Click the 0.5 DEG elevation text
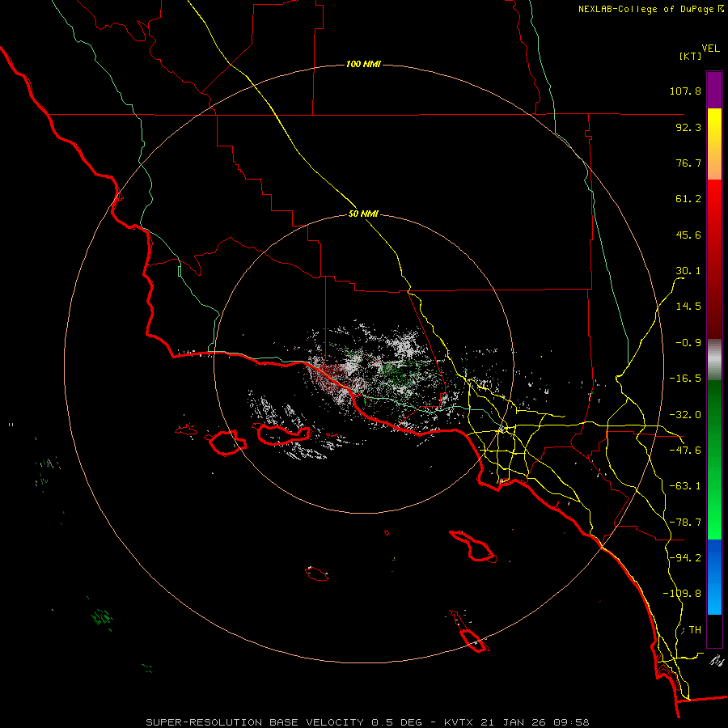This screenshot has height=728, width=728. (x=396, y=722)
